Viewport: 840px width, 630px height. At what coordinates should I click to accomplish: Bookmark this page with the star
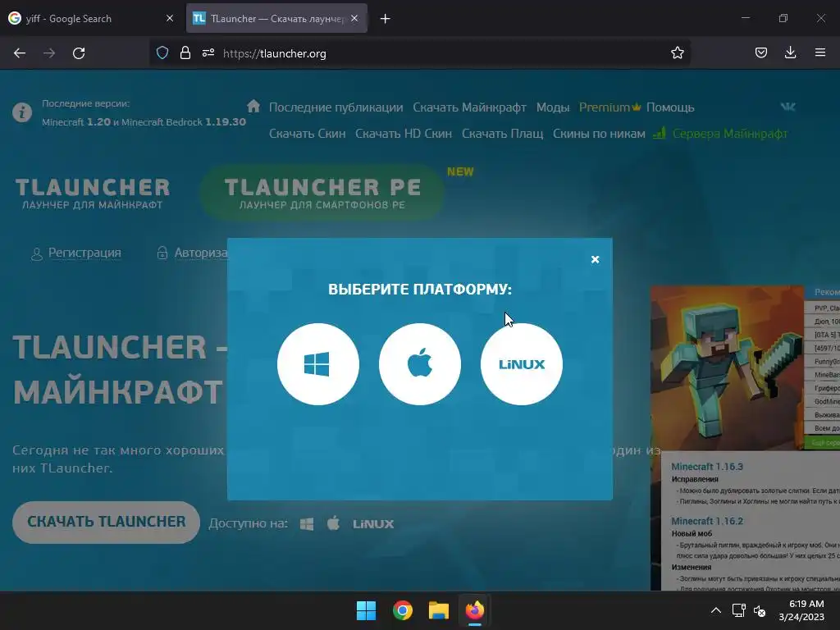tap(677, 53)
